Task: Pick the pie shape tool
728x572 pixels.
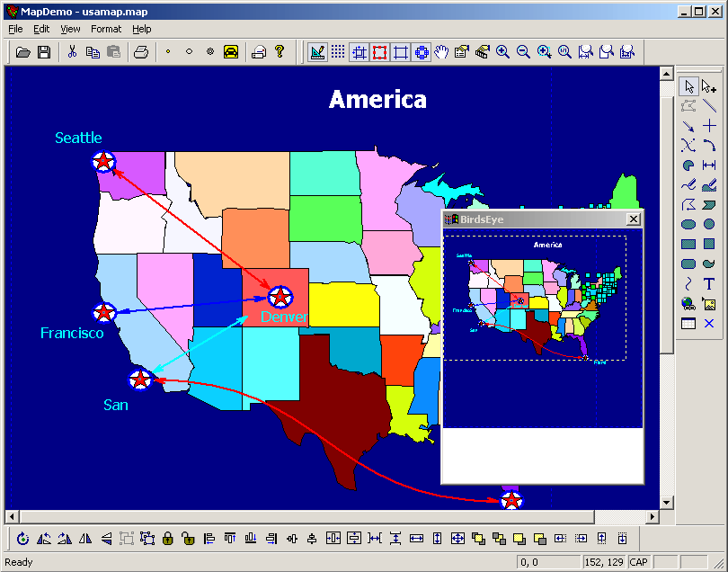Action: pyautogui.click(x=688, y=165)
